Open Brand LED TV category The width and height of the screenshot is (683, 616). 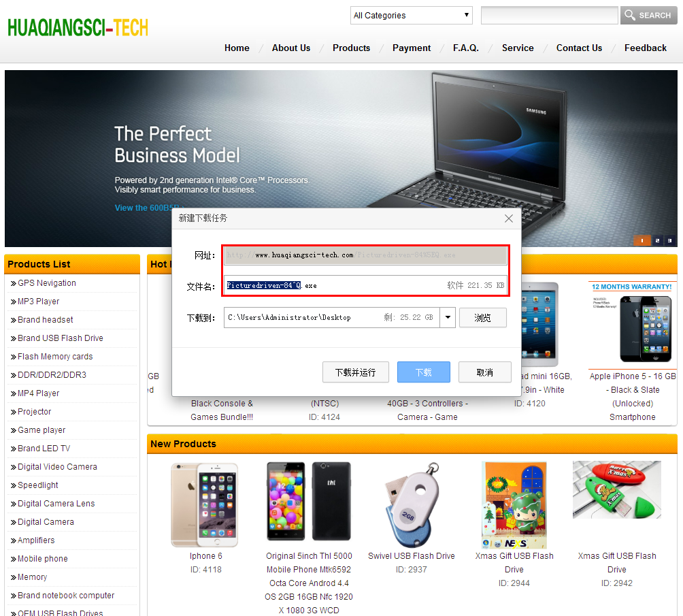click(44, 448)
